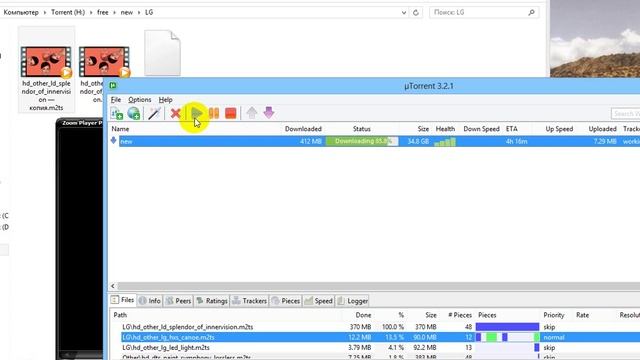Click 'free' folder in Explorer breadcrumb
The width and height of the screenshot is (640, 360).
point(102,12)
